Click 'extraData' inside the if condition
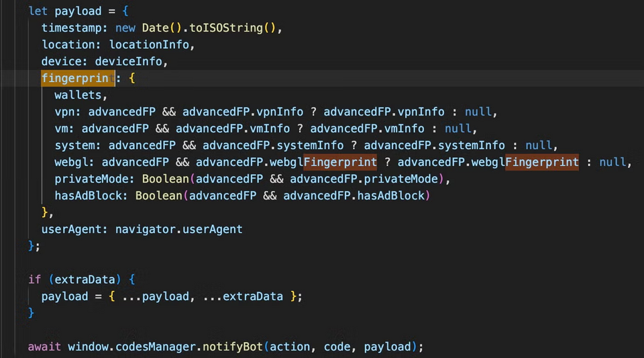644x358 pixels. [x=85, y=280]
